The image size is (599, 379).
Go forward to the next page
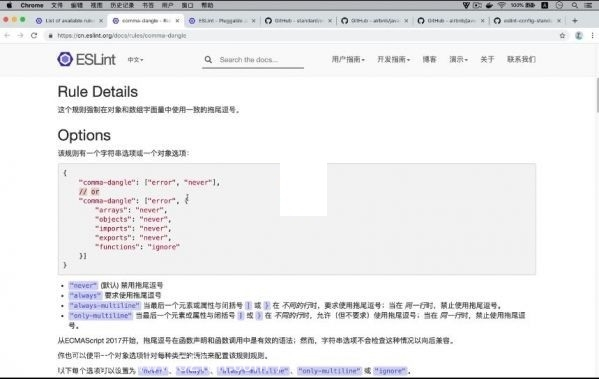pos(20,36)
